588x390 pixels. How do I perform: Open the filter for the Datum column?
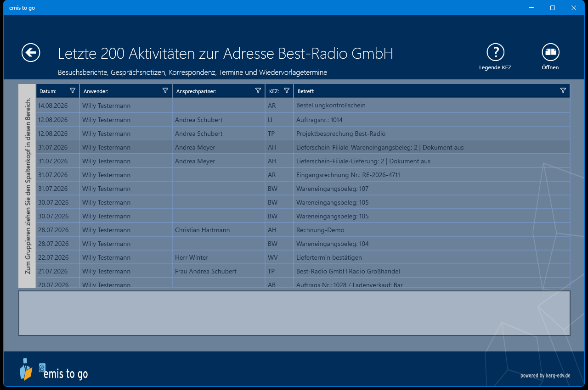point(73,91)
